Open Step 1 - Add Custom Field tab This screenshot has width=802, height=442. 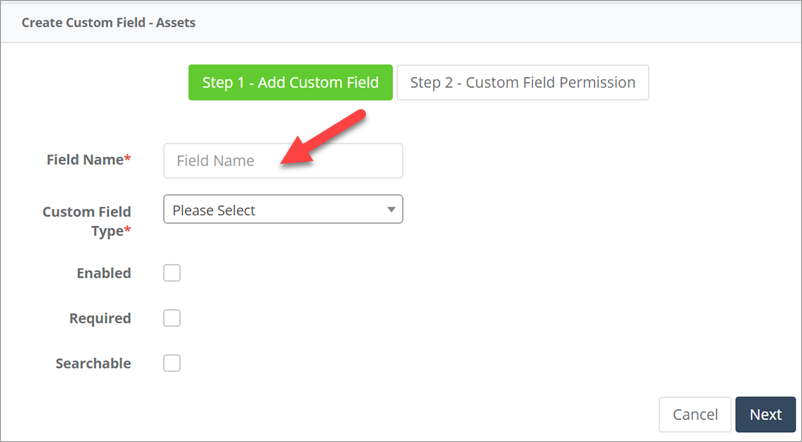coord(290,83)
